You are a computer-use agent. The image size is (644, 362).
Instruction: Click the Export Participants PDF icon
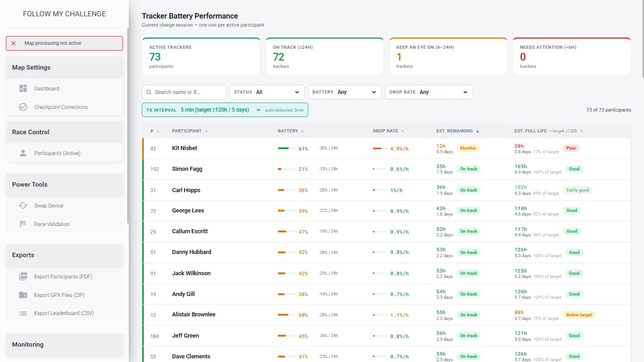23,277
